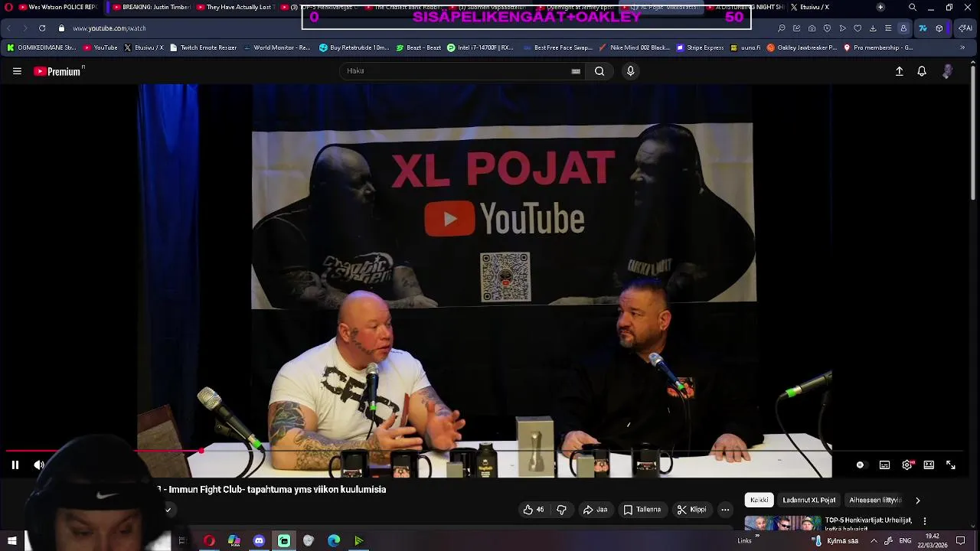Open the YouTube account avatar menu
The width and height of the screenshot is (980, 551).
point(947,71)
